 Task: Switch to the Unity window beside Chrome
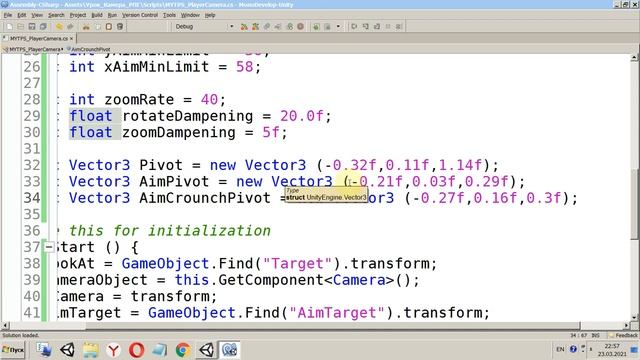(x=207, y=350)
